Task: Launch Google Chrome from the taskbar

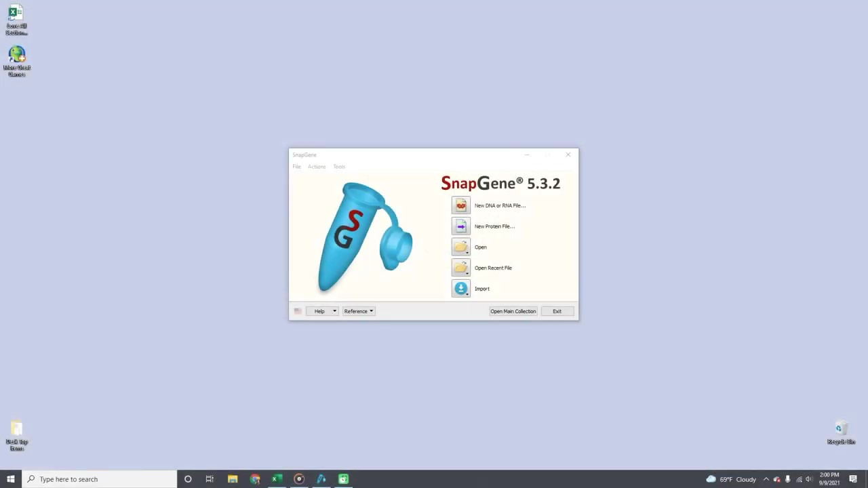Action: (254, 479)
